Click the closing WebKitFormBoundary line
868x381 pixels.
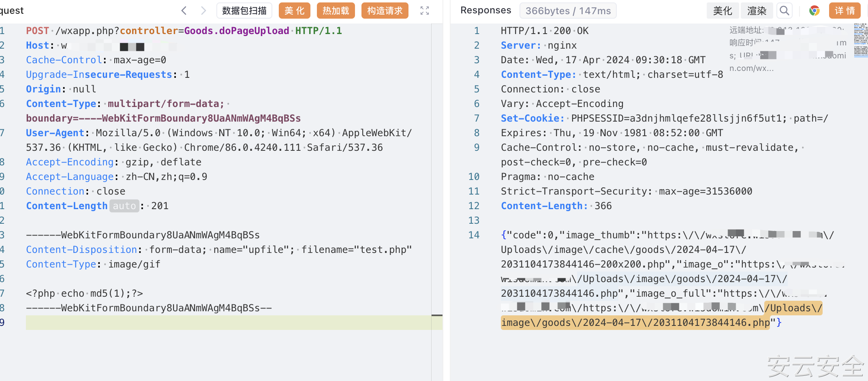[x=149, y=308]
